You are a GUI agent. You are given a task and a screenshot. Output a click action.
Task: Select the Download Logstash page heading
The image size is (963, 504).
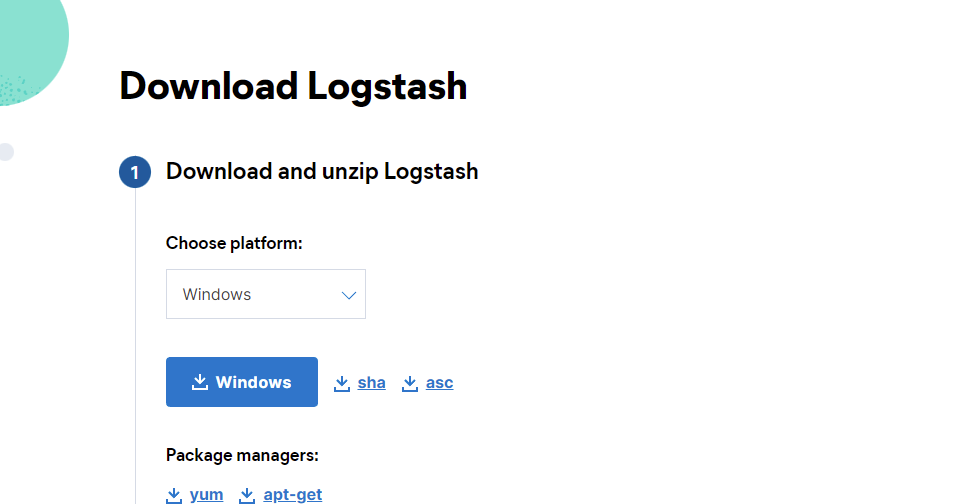point(293,86)
